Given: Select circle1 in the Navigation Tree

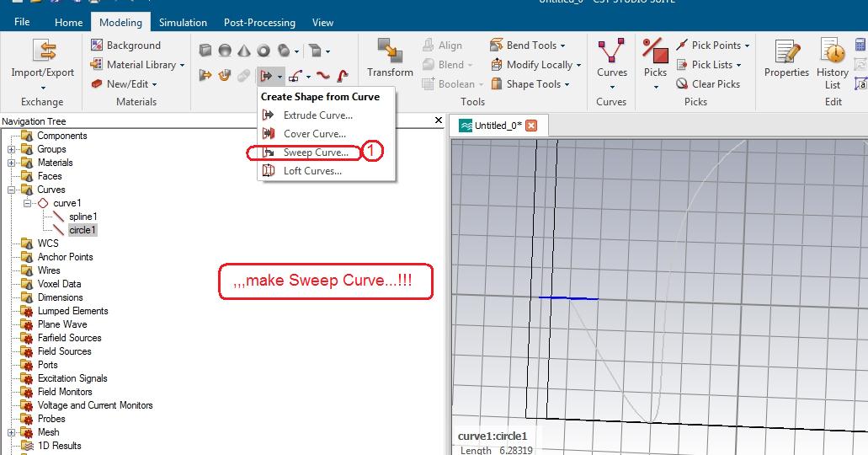Looking at the screenshot, I should pos(83,230).
